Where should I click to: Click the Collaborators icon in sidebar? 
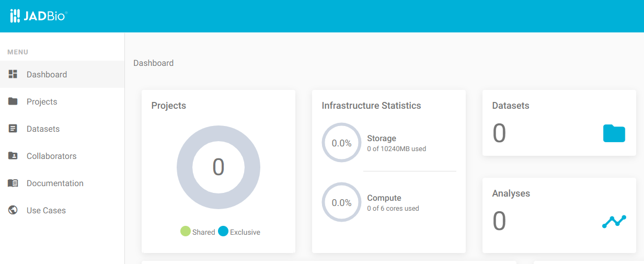click(13, 156)
